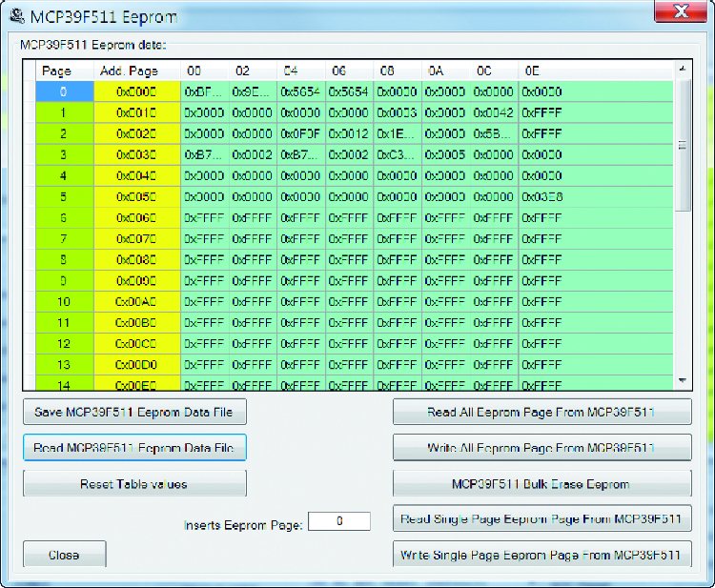Image resolution: width=715 pixels, height=588 pixels.
Task: Select page 0 cell in Page column
Action: point(65,91)
